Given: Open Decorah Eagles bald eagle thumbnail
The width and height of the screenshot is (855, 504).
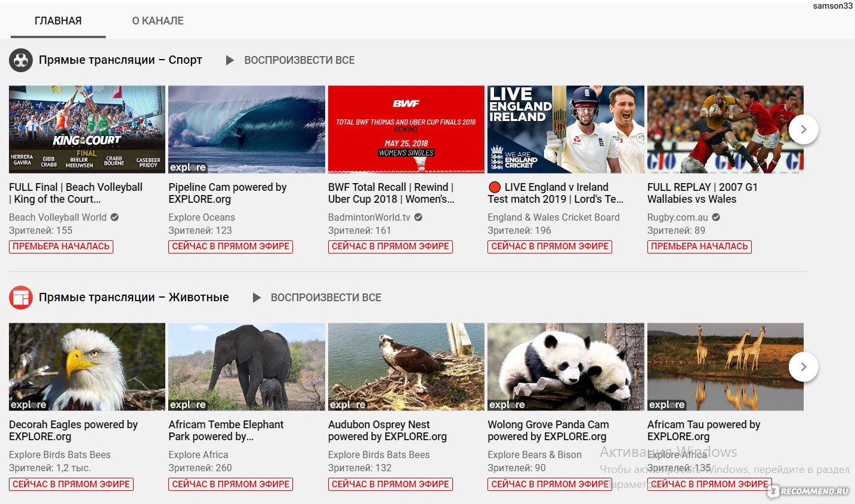Looking at the screenshot, I should [x=87, y=367].
